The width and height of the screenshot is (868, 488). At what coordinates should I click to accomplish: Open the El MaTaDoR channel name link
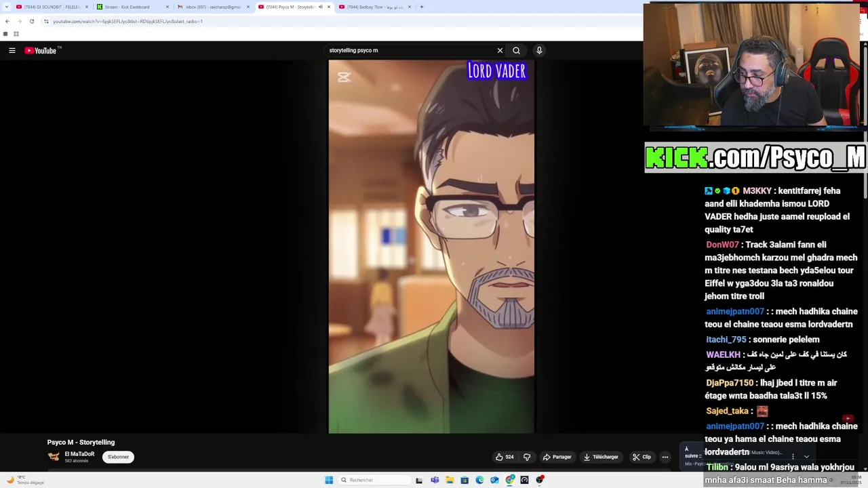pyautogui.click(x=79, y=454)
